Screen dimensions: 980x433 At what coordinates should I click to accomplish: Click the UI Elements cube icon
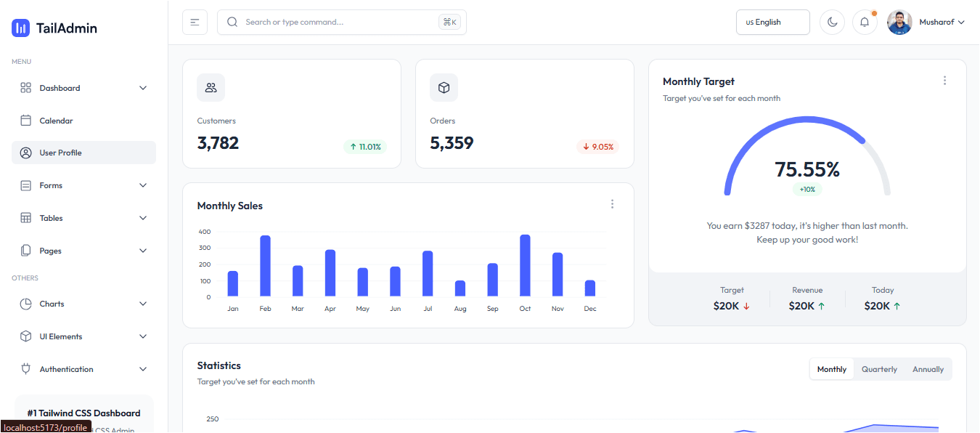click(25, 336)
